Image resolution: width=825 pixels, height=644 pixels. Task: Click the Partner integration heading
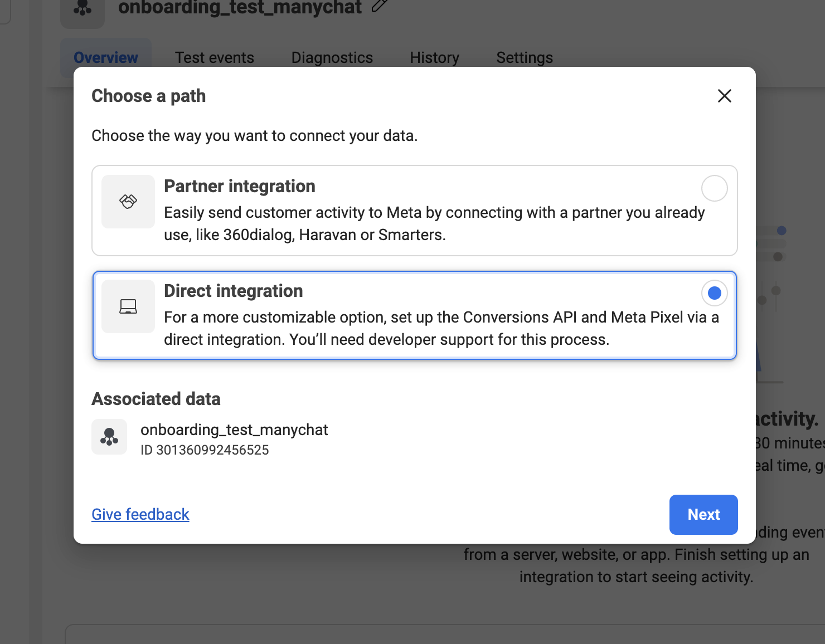pyautogui.click(x=240, y=186)
